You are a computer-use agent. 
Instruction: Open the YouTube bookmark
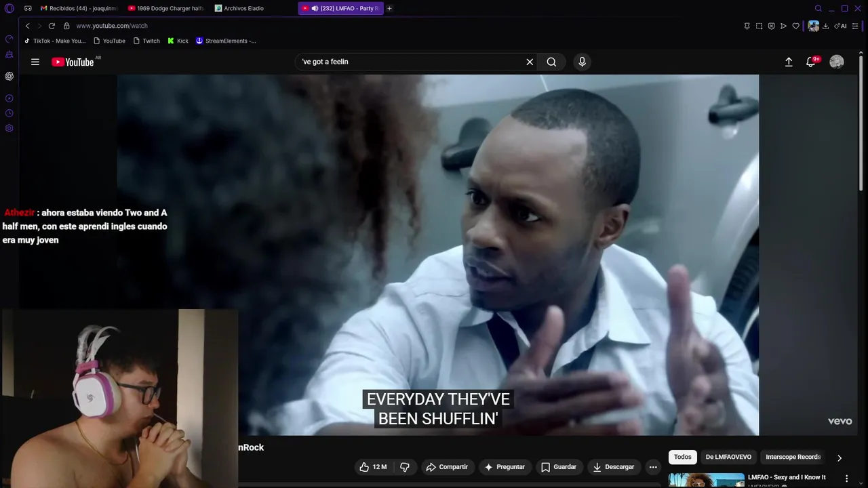pos(109,41)
